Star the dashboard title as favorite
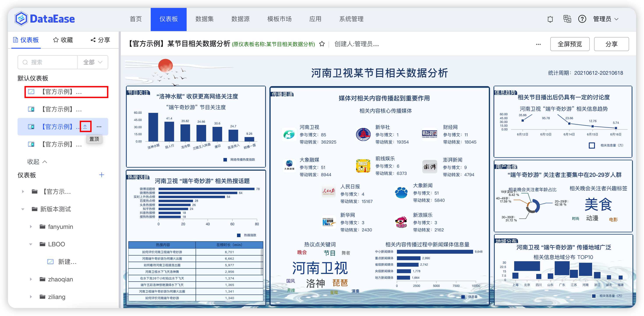Viewport: 644px width, 316px height. click(x=322, y=44)
